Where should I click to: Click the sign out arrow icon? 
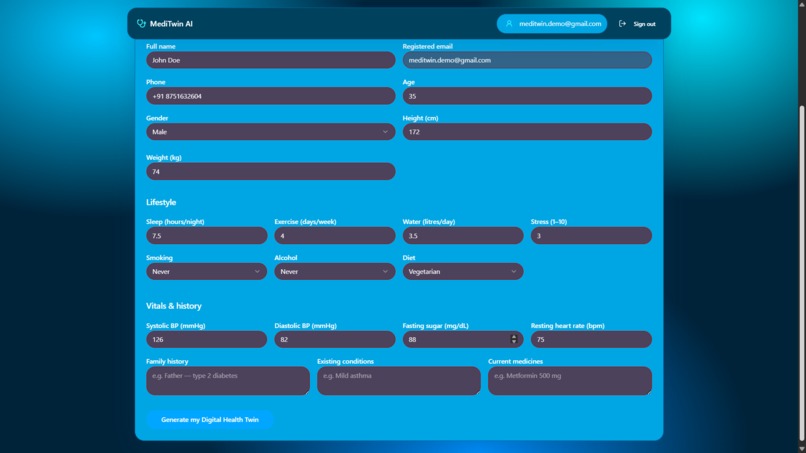pos(622,24)
